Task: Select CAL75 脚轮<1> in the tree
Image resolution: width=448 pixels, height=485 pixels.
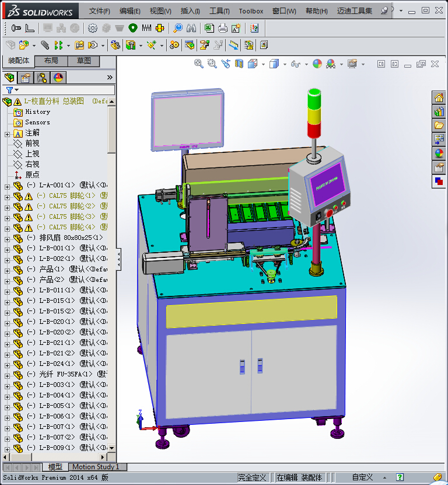Action: click(72, 196)
